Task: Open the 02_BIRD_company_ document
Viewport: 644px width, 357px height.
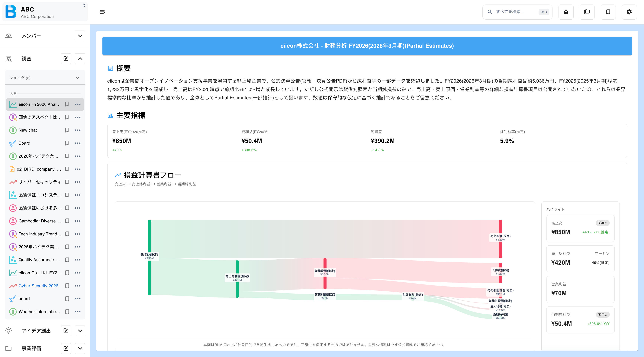Action: click(x=39, y=169)
